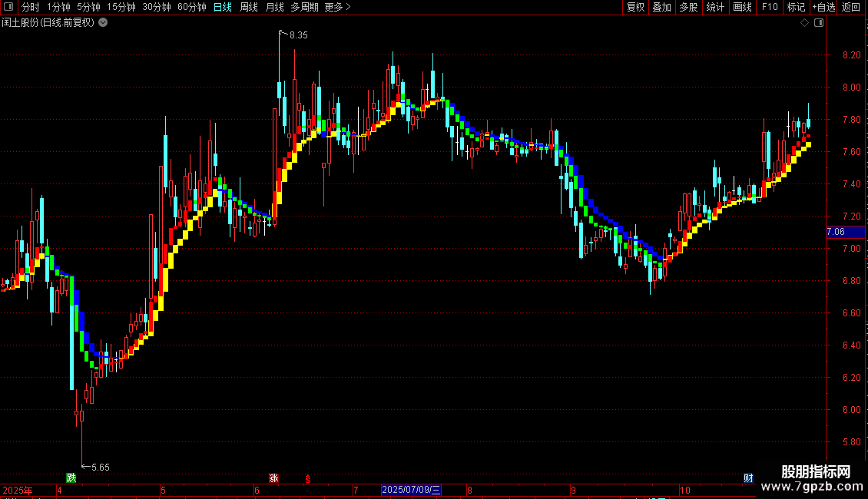Click the 6.00 price axis label
The height and width of the screenshot is (499, 868).
tap(851, 409)
